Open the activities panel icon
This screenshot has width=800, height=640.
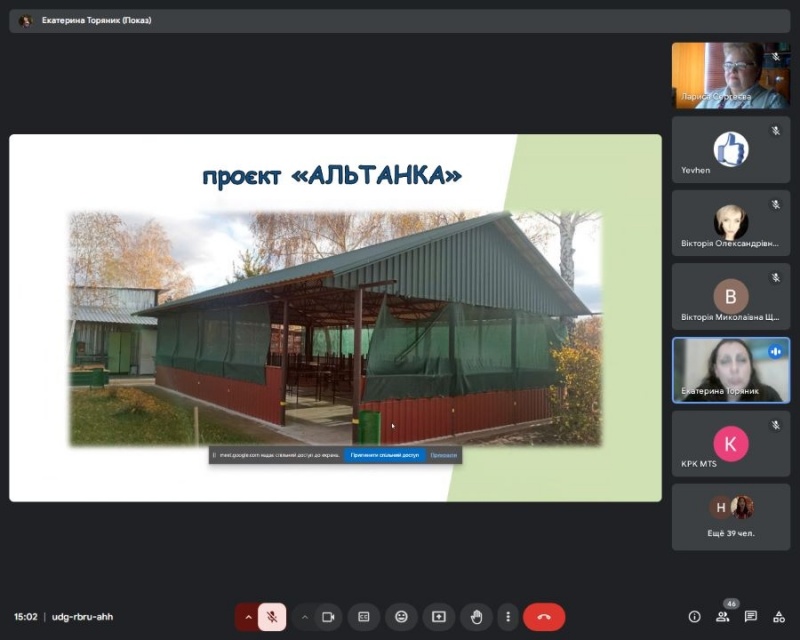tap(778, 617)
